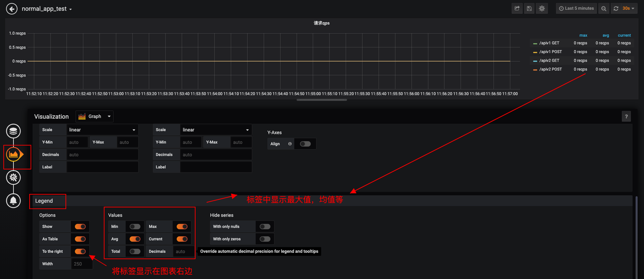Select the Visualization tab chart icon
This screenshot has width=644, height=279.
pos(14,155)
